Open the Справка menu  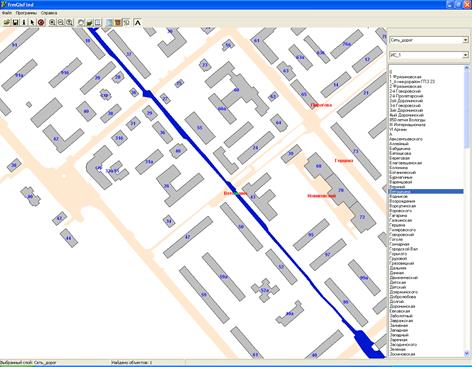[49, 13]
